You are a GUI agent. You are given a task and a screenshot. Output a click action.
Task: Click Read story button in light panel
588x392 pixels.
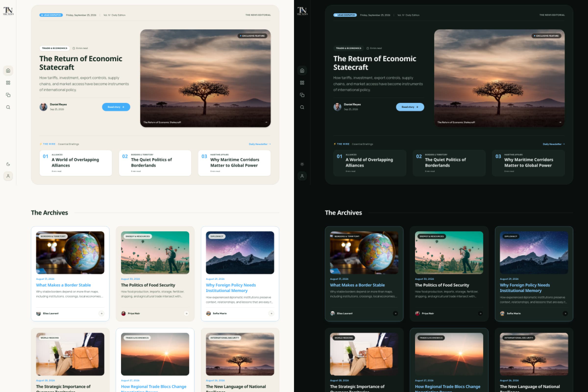click(x=116, y=107)
